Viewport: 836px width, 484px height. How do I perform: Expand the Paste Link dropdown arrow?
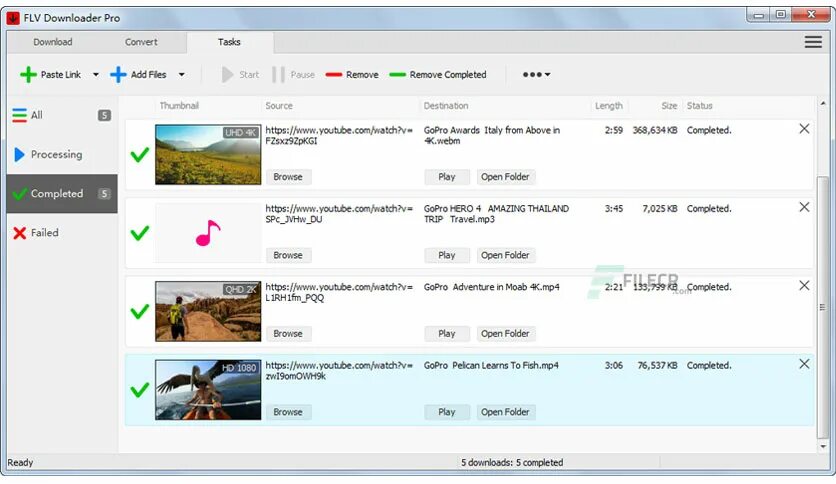click(x=96, y=75)
